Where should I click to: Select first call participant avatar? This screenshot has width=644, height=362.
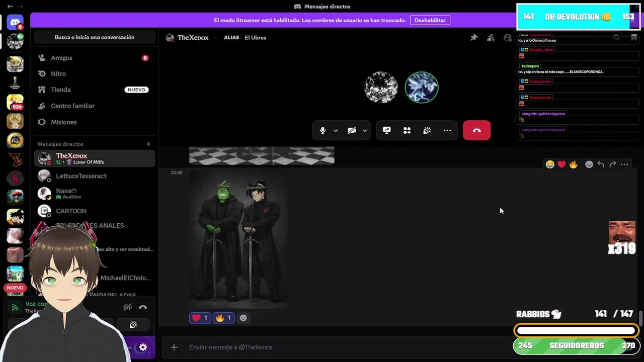(x=381, y=87)
